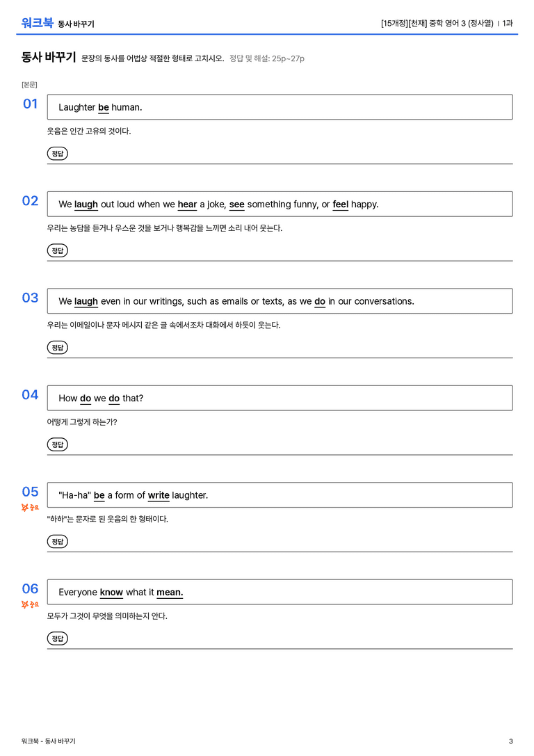
Task: Click the underlined word 'write' in question 05
Action: coord(159,495)
